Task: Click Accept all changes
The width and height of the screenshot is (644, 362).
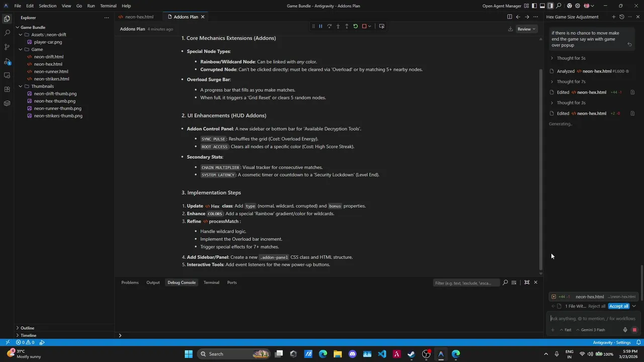Action: (x=619, y=306)
